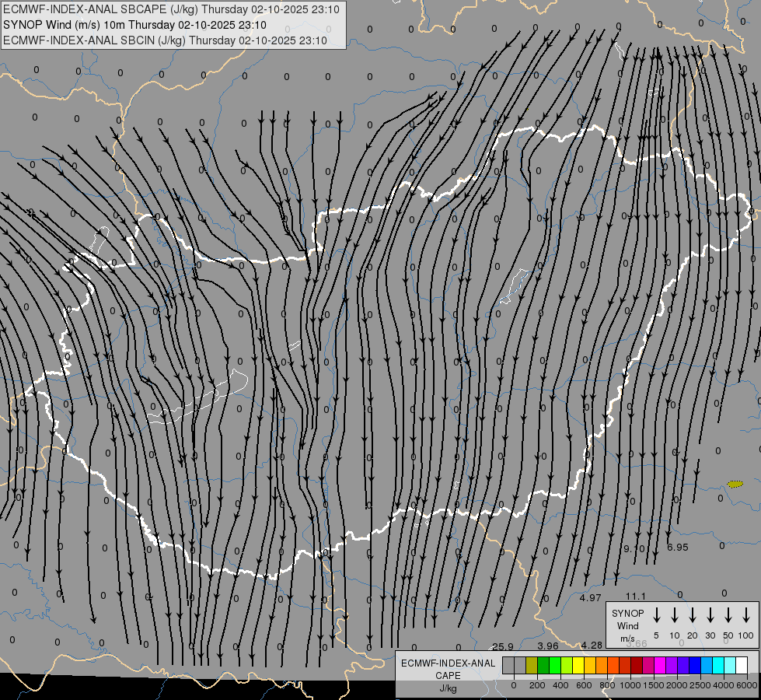Click the small olive CAPE patch on map
Viewport: 761px width, 700px height.
pyautogui.click(x=735, y=484)
